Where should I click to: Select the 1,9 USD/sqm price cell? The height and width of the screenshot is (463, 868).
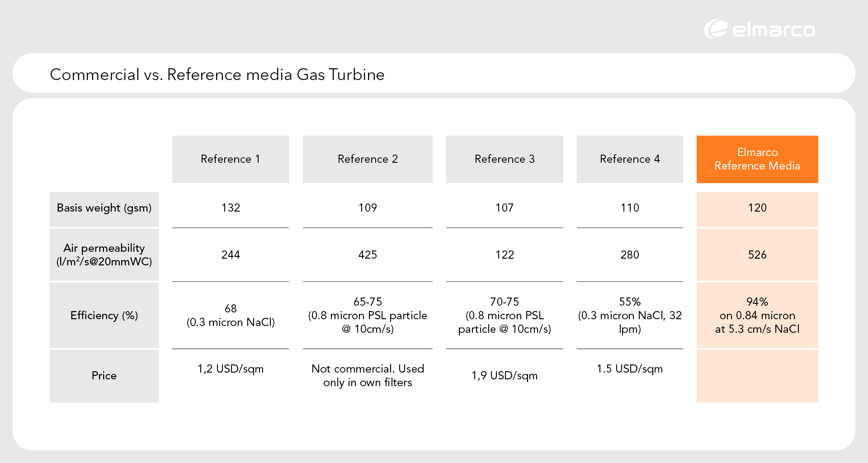click(x=505, y=376)
